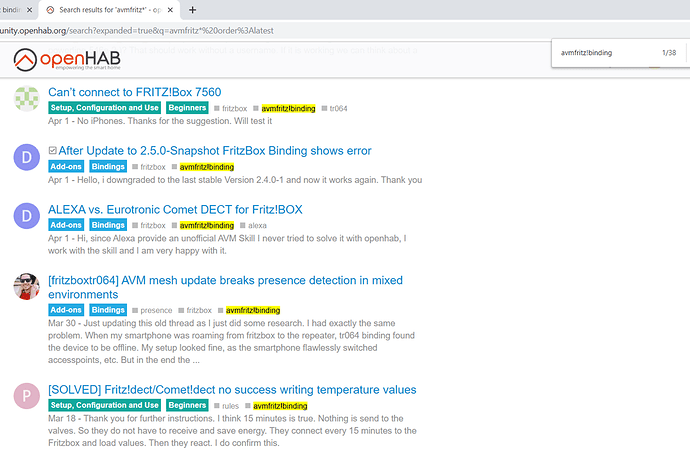Click the '1/38' match counter in find bar
690x454 pixels.
[x=669, y=53]
